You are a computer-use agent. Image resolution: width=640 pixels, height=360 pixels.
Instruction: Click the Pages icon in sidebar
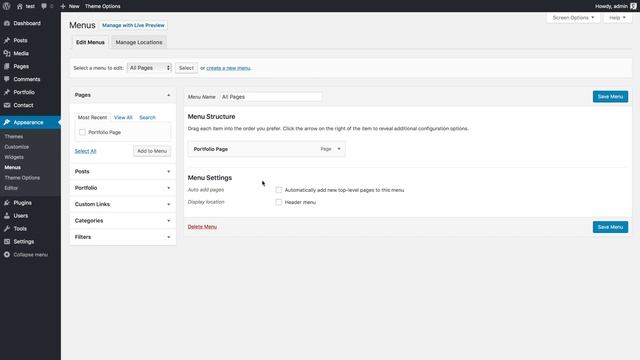pos(7,66)
